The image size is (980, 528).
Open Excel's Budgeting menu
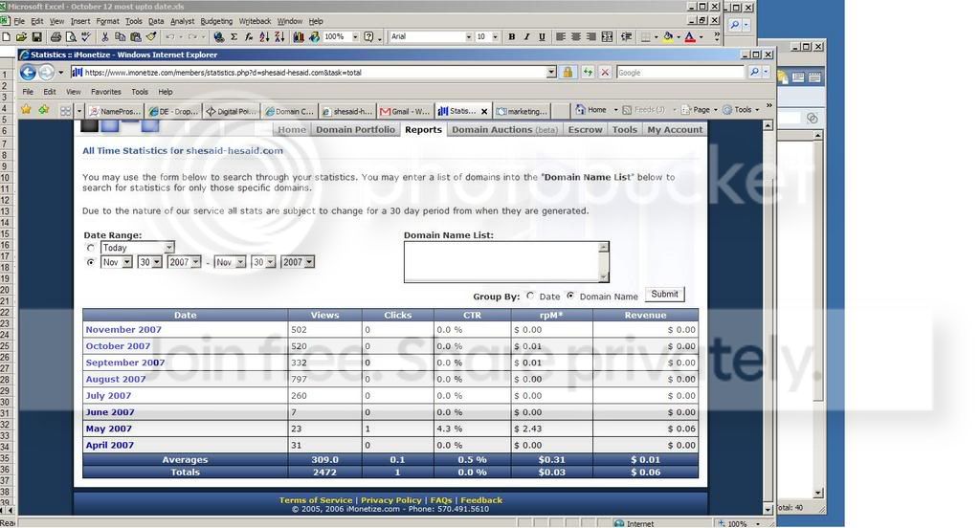pyautogui.click(x=216, y=21)
